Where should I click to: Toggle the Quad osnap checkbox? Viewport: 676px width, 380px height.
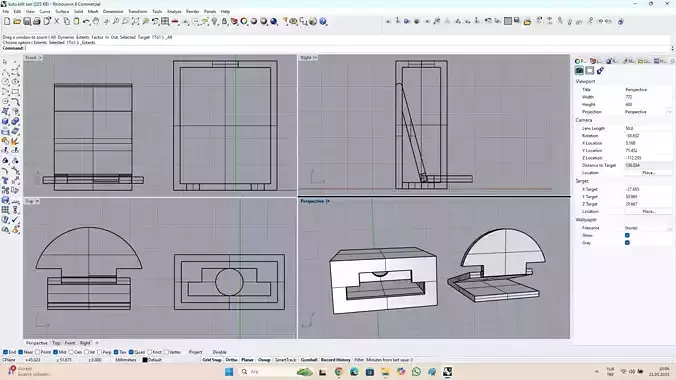pyautogui.click(x=131, y=352)
